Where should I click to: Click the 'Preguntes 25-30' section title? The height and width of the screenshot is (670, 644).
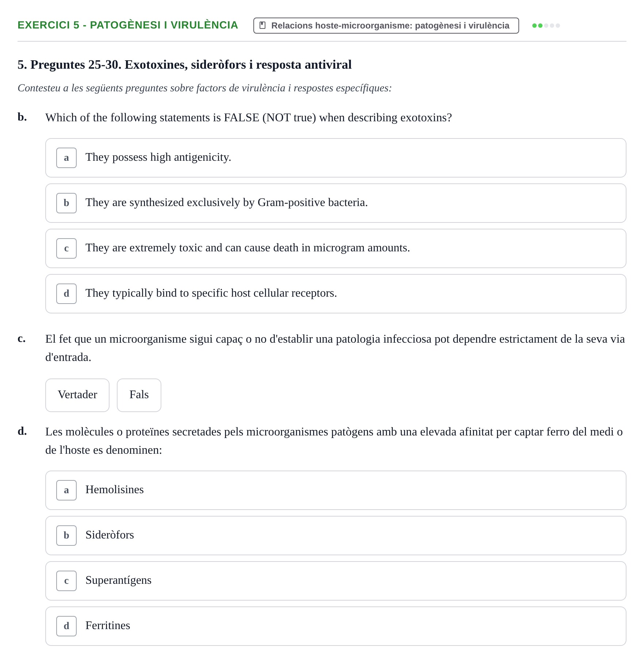184,65
